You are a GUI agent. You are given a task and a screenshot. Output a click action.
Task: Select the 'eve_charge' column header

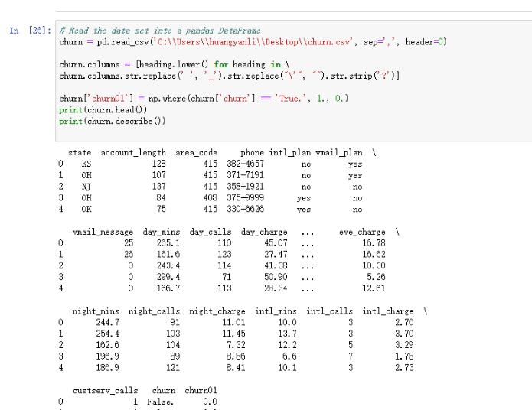[362, 233]
